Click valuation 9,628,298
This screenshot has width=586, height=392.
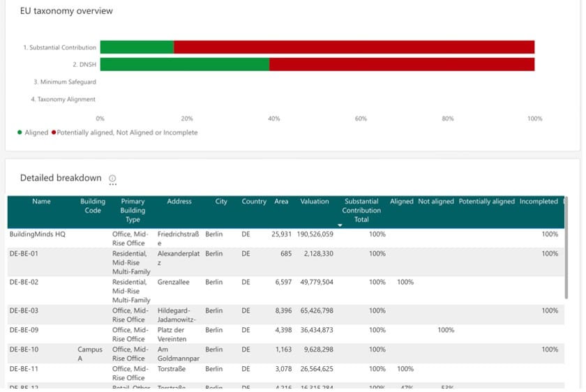coord(318,349)
